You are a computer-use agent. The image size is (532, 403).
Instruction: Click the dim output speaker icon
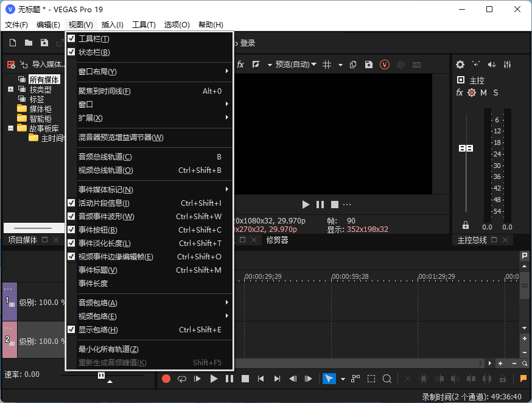click(x=492, y=65)
